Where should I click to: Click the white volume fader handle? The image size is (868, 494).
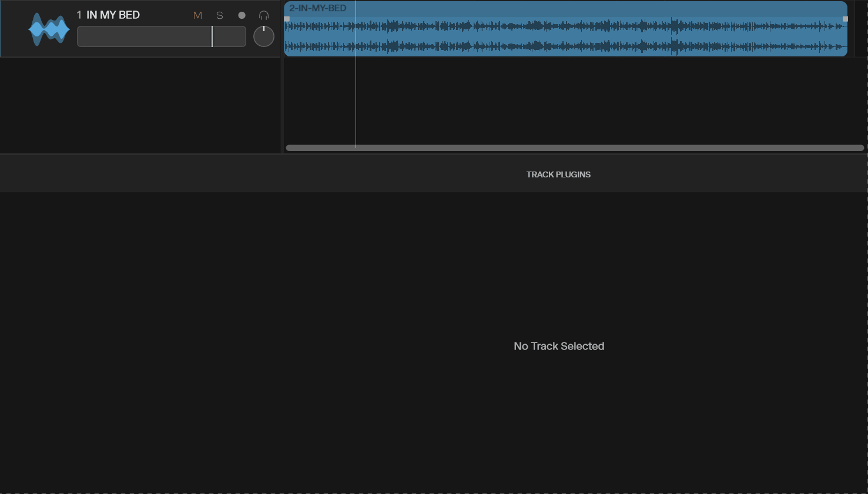coord(212,36)
